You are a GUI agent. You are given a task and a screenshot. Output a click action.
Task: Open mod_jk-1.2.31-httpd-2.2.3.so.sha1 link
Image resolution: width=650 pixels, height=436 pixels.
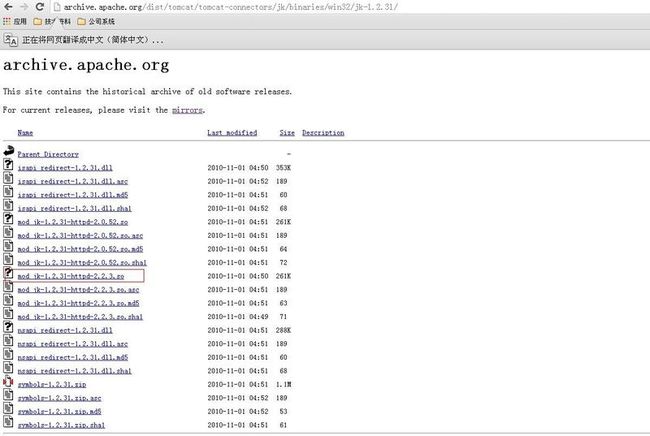80,317
